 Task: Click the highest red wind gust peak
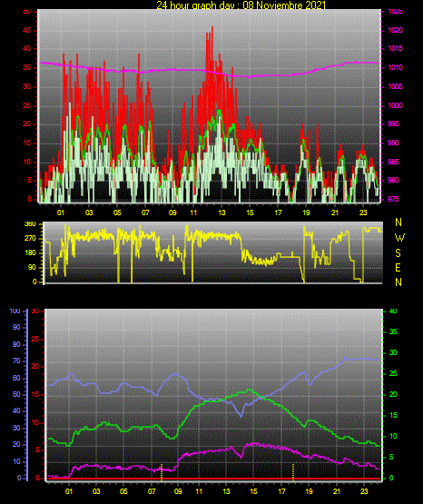pos(212,28)
